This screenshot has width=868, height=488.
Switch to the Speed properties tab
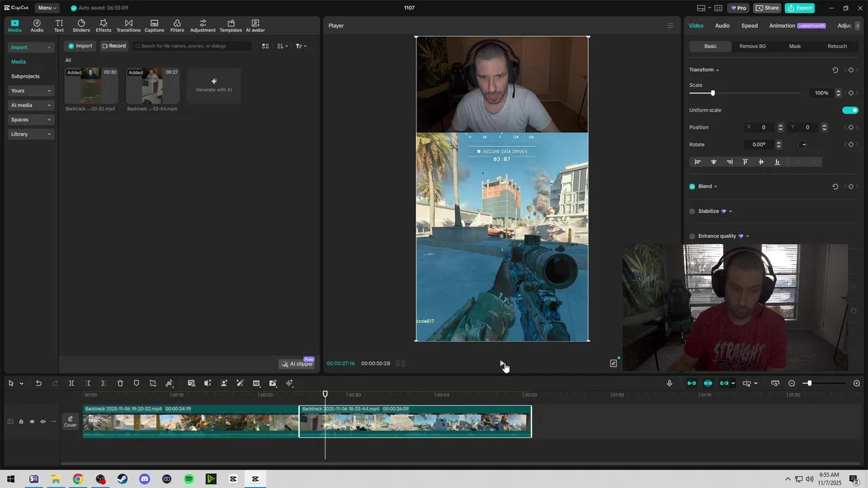(749, 26)
